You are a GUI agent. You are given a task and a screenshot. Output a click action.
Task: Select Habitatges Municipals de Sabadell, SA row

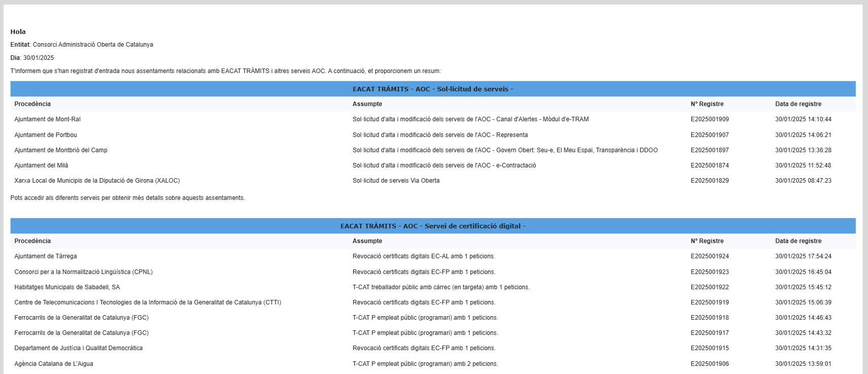(x=67, y=287)
